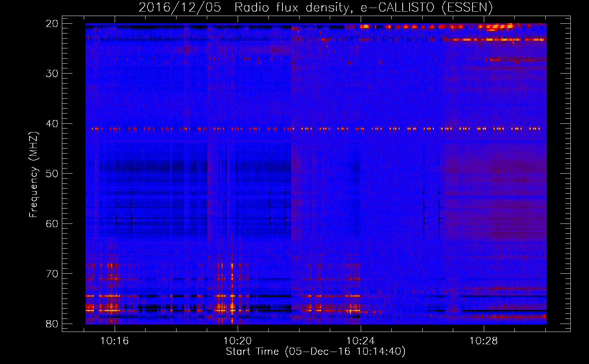This screenshot has height=364, width=589.
Task: Click the 10:16 time tick label
Action: [x=115, y=341]
